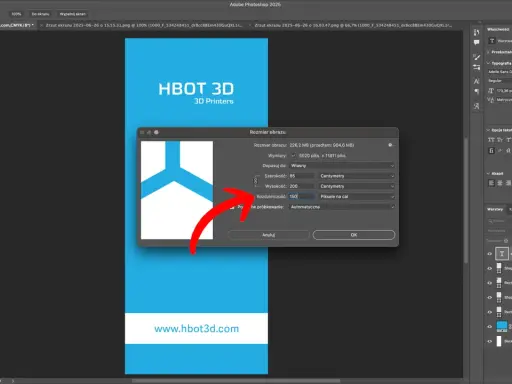This screenshot has height=384, width=512.
Task: Enable Small Caps (Tt) in Opcje tekstu
Action: pos(500,140)
